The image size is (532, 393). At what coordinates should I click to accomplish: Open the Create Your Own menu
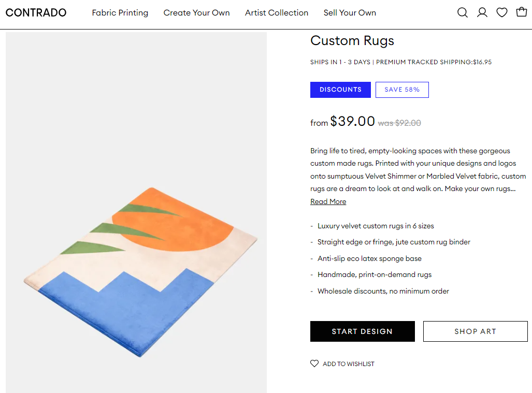196,12
